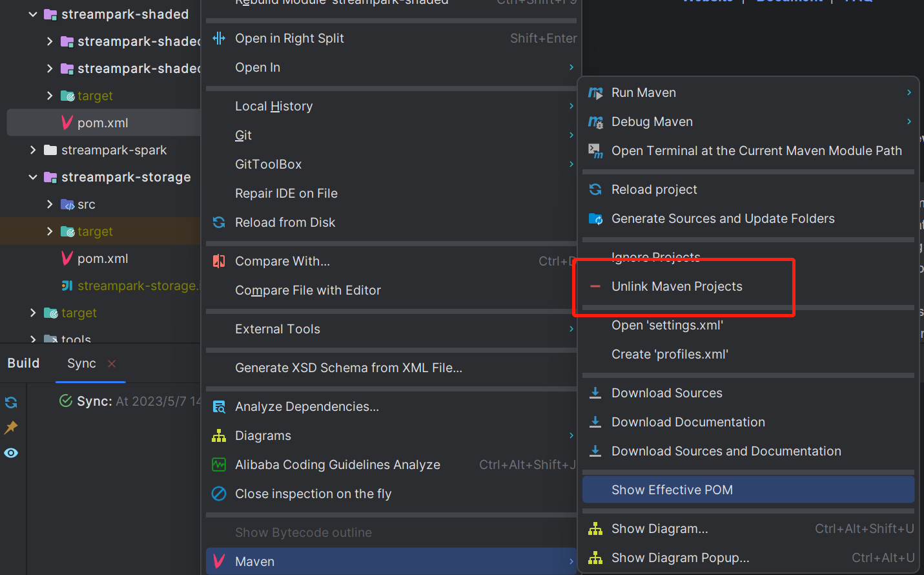Choose Create 'profiles.xml'

(748, 354)
